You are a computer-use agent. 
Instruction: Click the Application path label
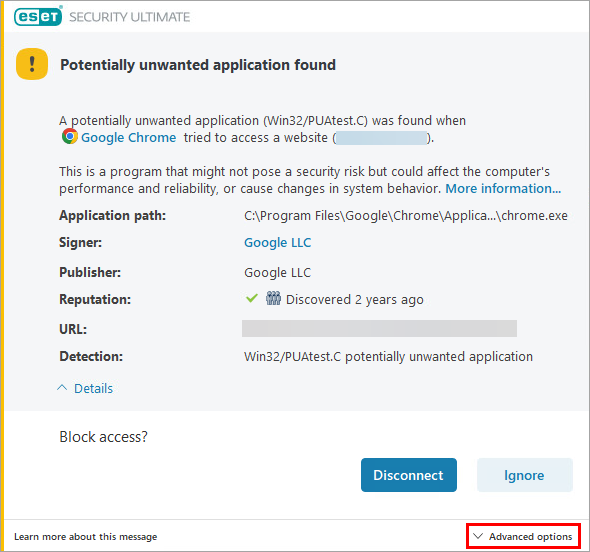point(113,216)
